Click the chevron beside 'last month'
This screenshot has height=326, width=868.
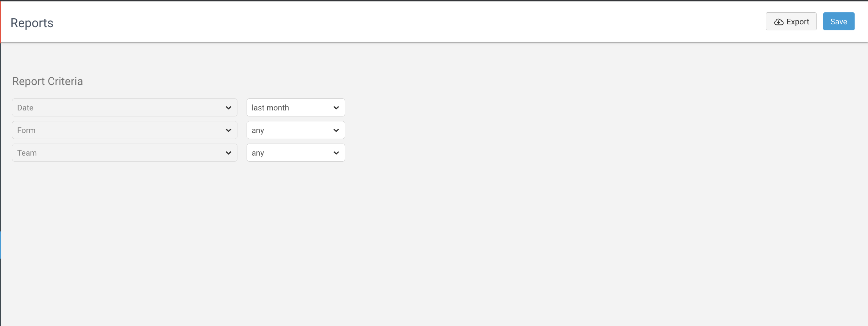pyautogui.click(x=336, y=107)
